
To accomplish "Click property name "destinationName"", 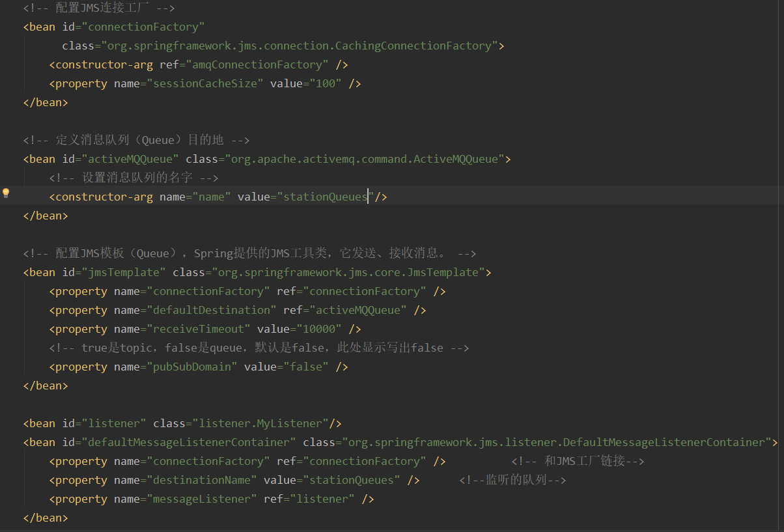I will [202, 481].
